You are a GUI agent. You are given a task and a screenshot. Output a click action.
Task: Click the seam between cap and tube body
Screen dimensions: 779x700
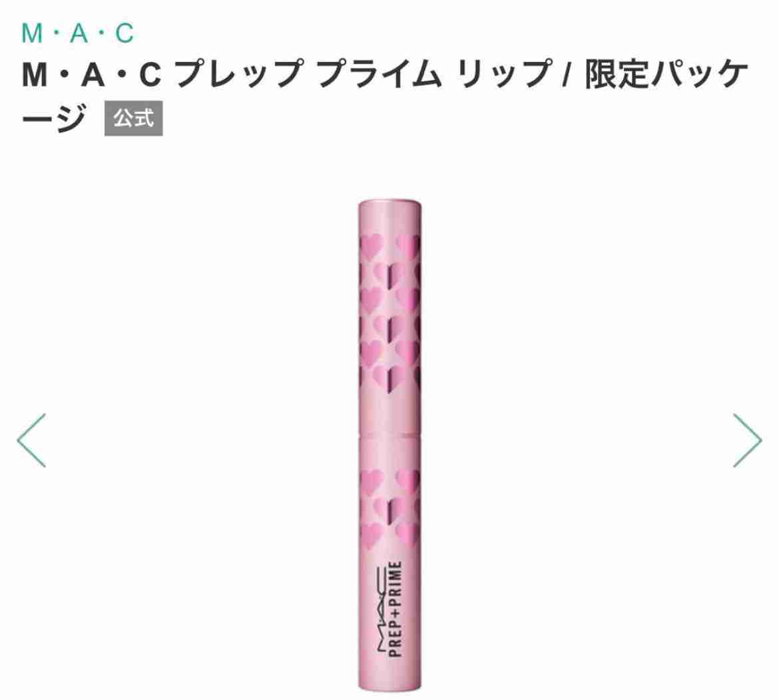tap(389, 436)
